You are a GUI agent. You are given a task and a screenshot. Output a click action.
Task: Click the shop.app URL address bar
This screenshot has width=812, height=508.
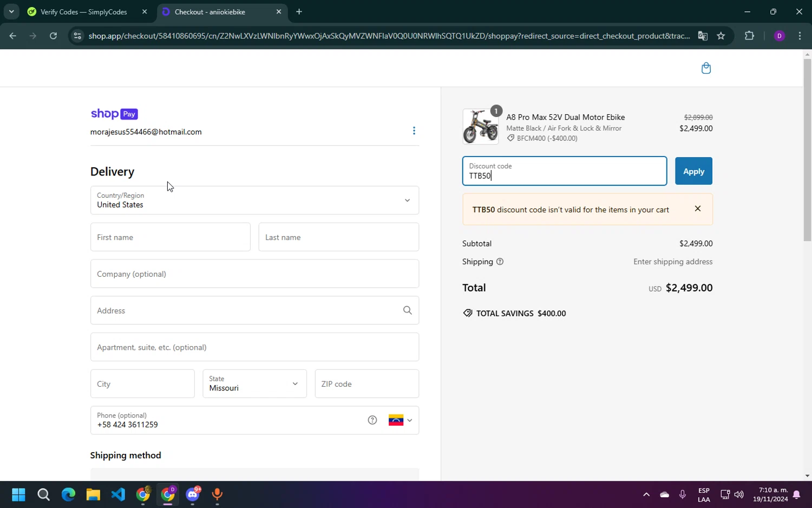tap(389, 36)
